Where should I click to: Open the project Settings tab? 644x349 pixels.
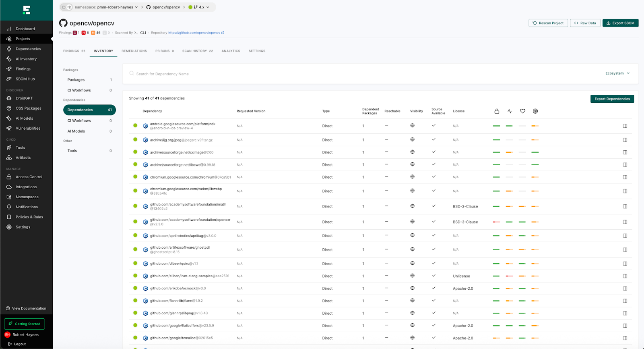[257, 51]
